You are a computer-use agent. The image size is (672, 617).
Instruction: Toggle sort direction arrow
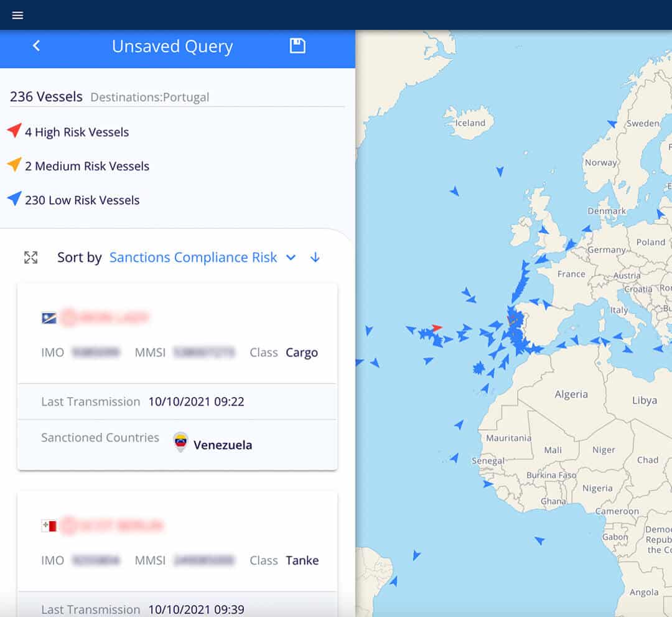pyautogui.click(x=315, y=257)
